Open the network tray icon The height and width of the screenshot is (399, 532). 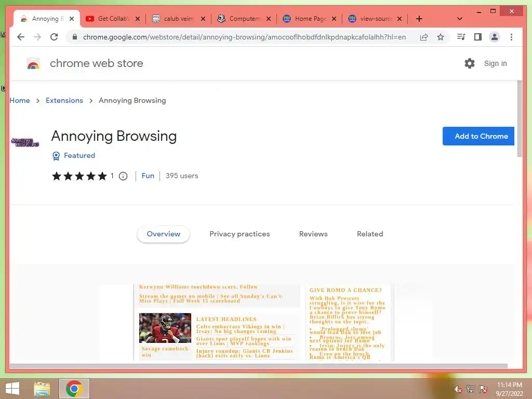pyautogui.click(x=470, y=389)
